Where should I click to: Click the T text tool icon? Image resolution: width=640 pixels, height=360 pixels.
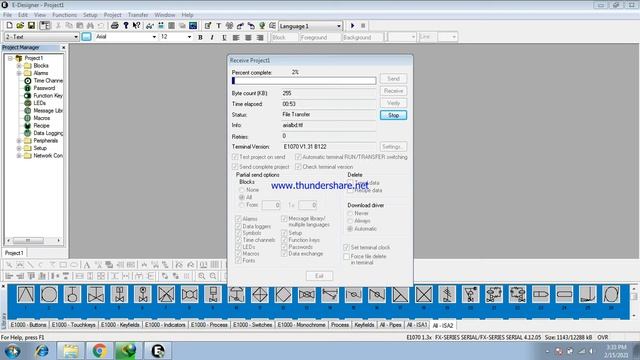tap(218, 26)
